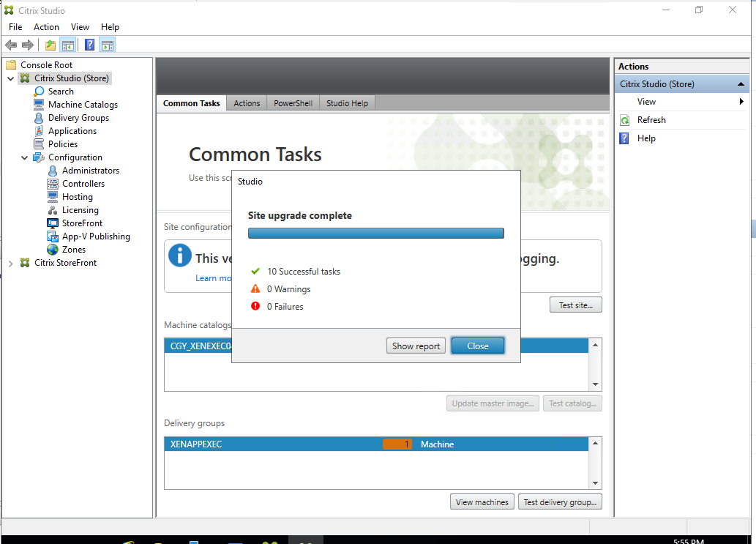This screenshot has width=756, height=544.
Task: Click the Licensing icon in tree
Action: tap(53, 210)
